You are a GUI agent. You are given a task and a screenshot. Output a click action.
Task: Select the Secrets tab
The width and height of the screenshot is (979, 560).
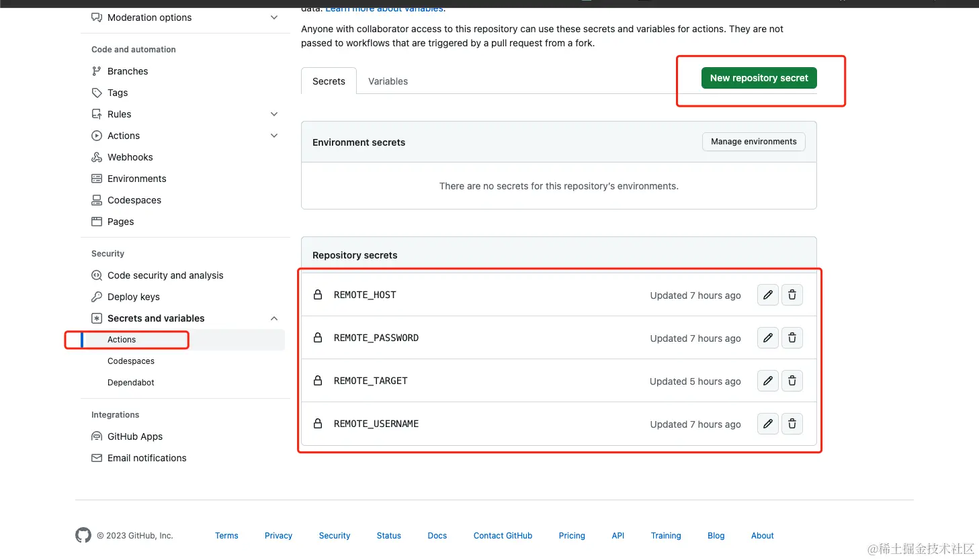[x=329, y=81]
